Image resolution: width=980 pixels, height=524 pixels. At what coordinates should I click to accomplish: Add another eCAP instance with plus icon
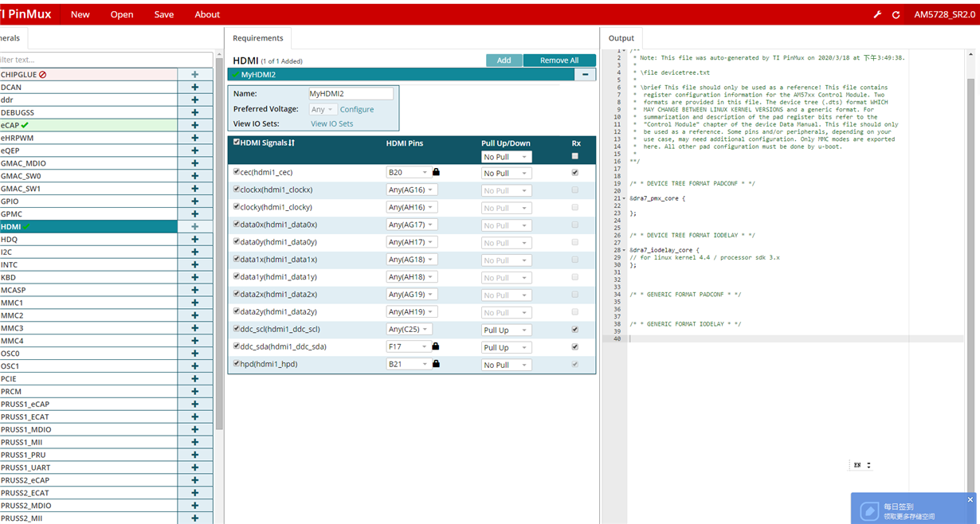(195, 125)
